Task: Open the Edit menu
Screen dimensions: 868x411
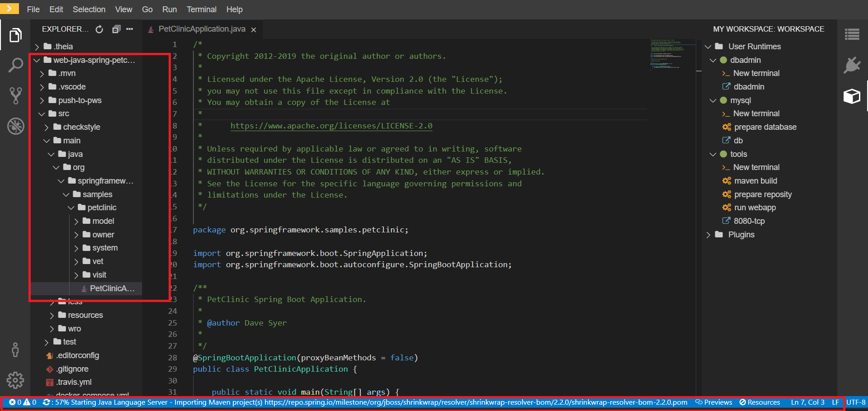Action: click(x=56, y=9)
